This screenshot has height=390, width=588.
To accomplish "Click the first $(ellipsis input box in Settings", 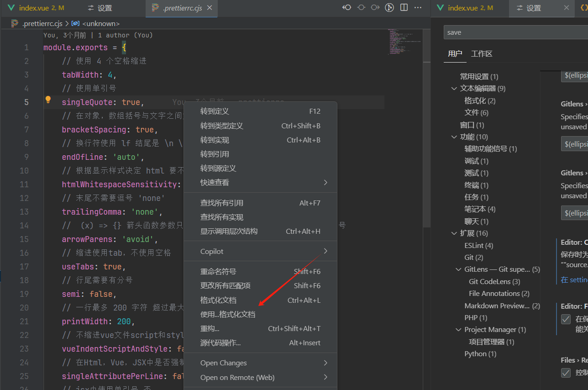I will [574, 75].
